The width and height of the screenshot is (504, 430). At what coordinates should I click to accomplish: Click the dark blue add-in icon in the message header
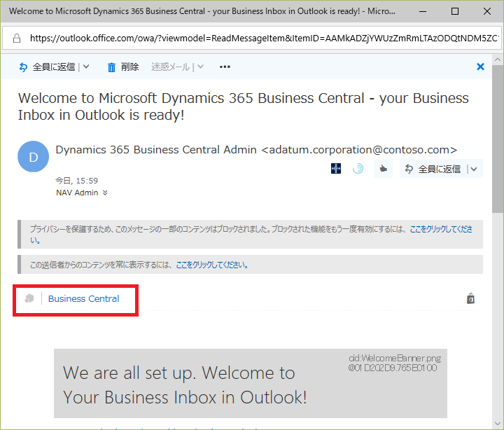(x=336, y=168)
